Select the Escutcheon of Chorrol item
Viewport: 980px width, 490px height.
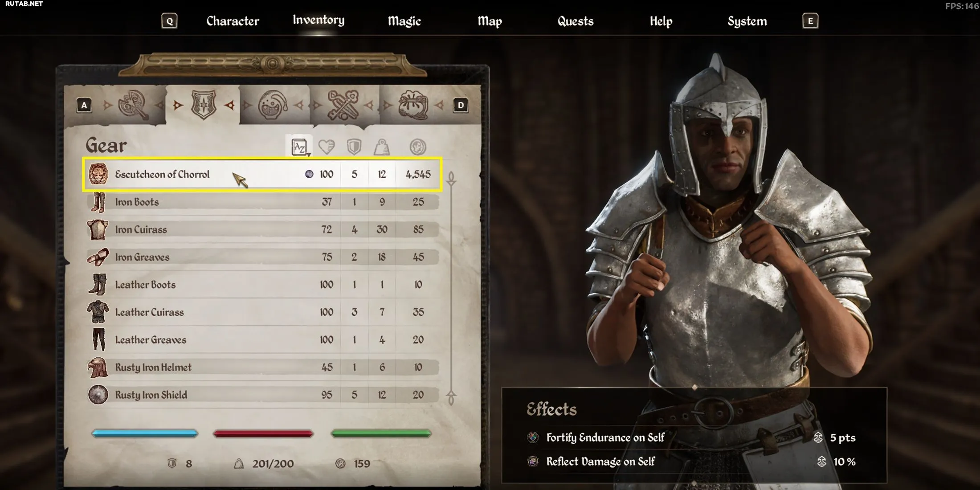pos(262,174)
